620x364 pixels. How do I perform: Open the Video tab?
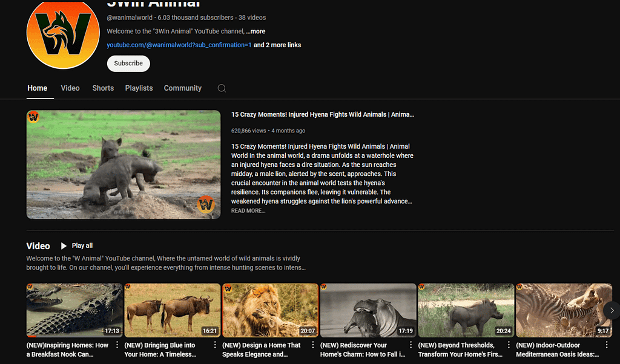(70, 88)
